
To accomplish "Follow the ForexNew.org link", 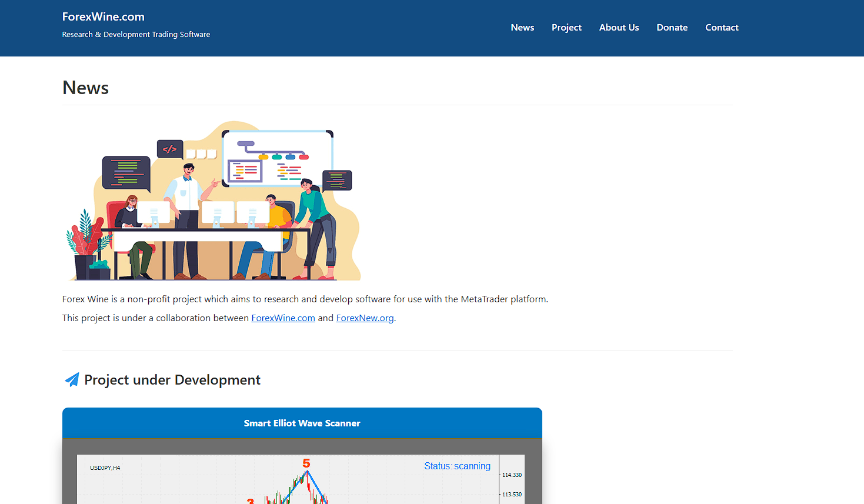I will (x=365, y=318).
